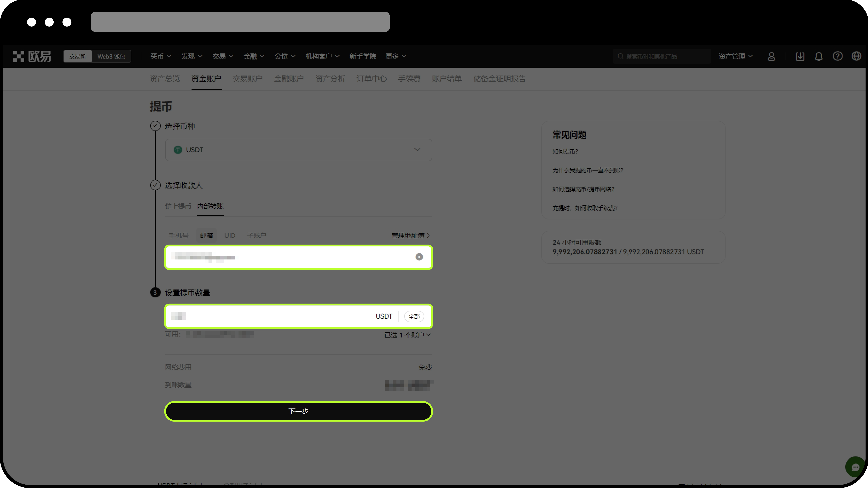This screenshot has height=491, width=868.
Task: Open the 账户结单 tab
Action: coord(447,79)
